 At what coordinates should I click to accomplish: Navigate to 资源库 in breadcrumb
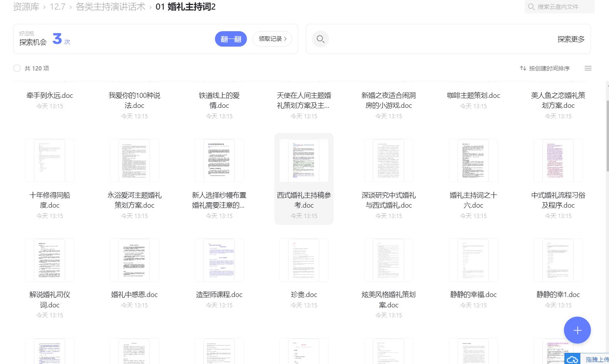click(26, 7)
